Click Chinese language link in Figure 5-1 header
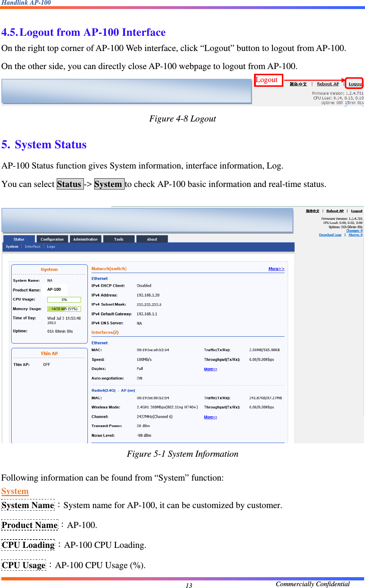Image resolution: width=365 pixels, height=588 pixels. tap(313, 211)
